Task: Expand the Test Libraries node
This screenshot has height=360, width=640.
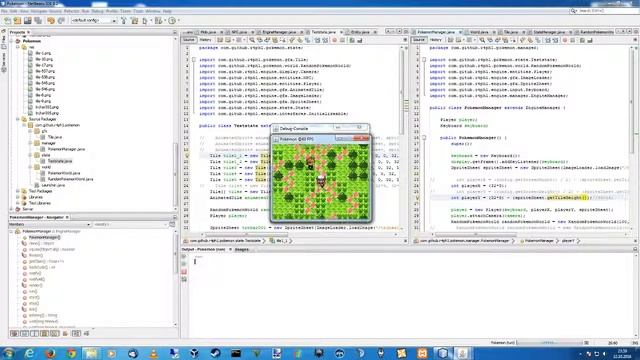Action: tap(18, 203)
